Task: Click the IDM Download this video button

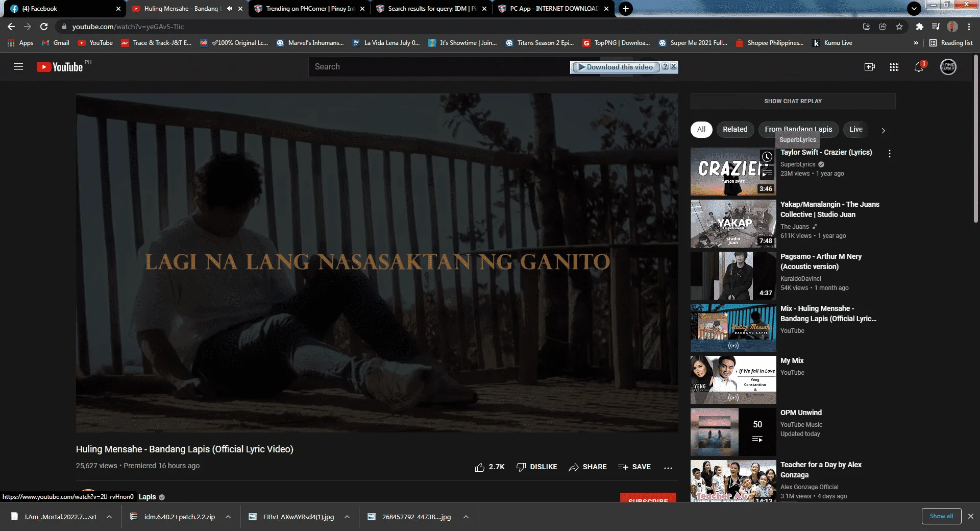Action: [x=616, y=67]
